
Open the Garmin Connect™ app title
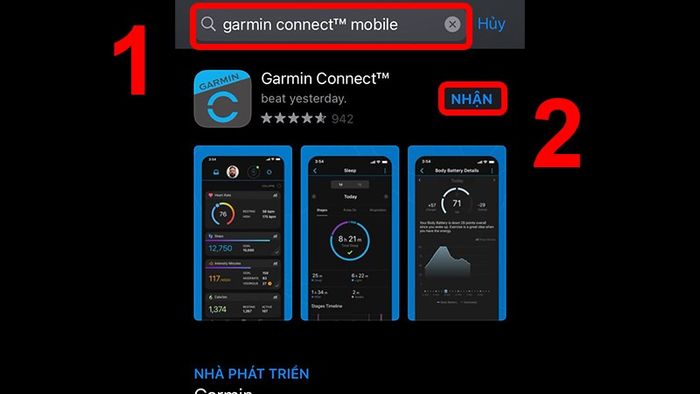tap(325, 79)
